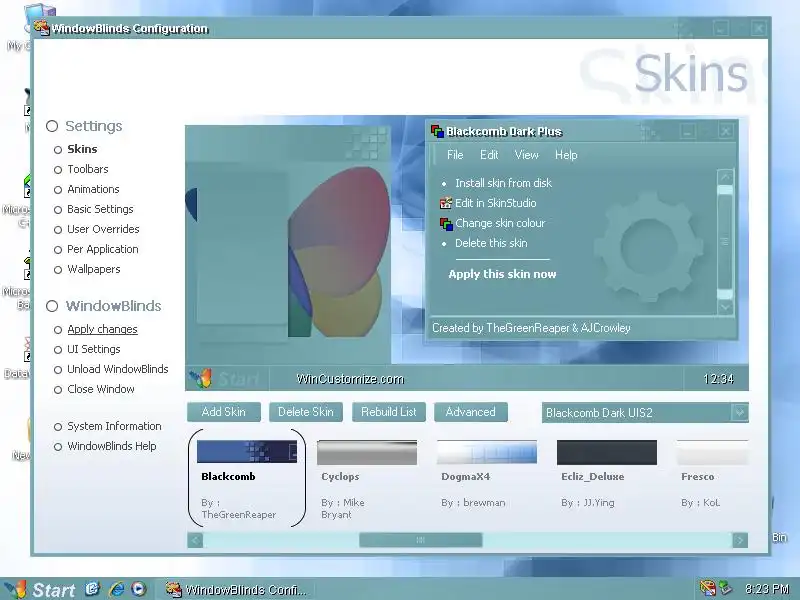The height and width of the screenshot is (600, 800).
Task: Select the WindowBlinds section heading bullet
Action: 52,306
